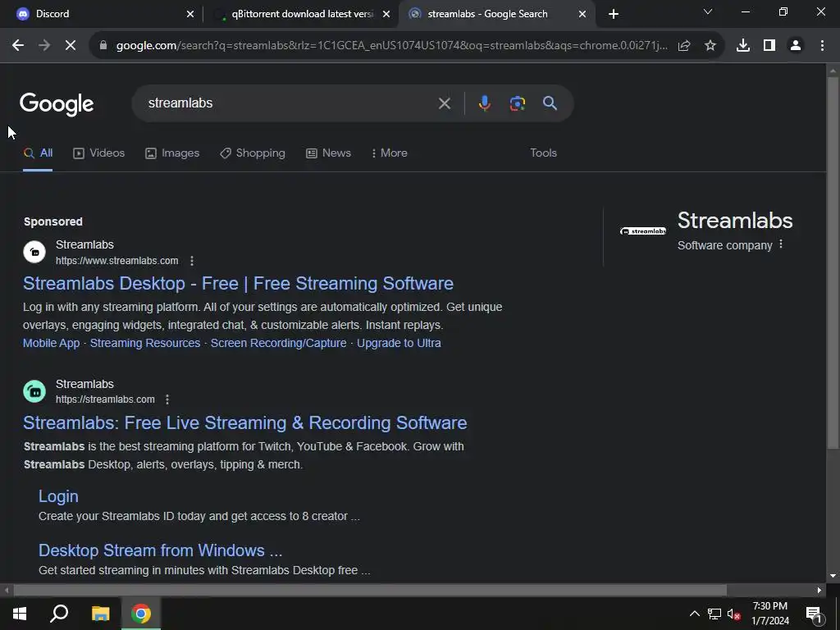Click the green Streamlabs favicon

(34, 391)
